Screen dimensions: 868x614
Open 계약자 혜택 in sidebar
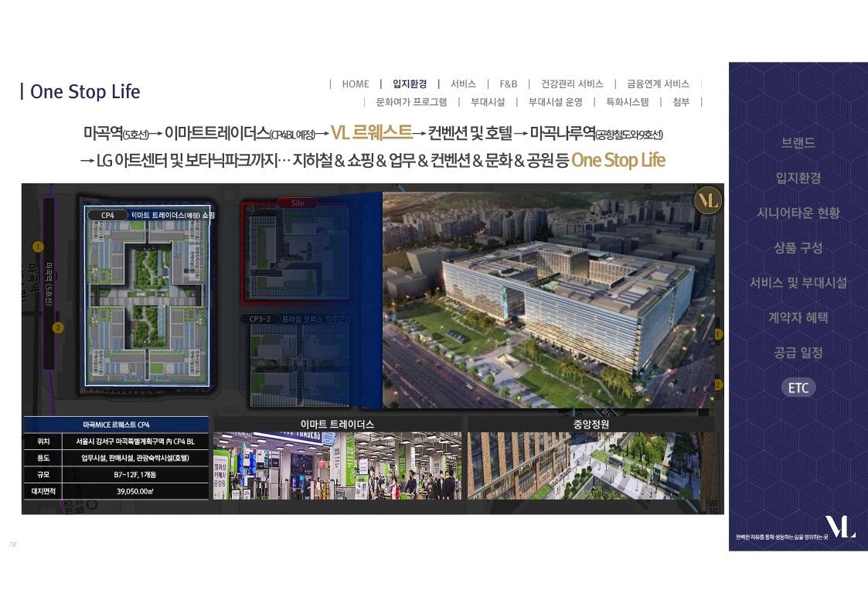coord(798,317)
